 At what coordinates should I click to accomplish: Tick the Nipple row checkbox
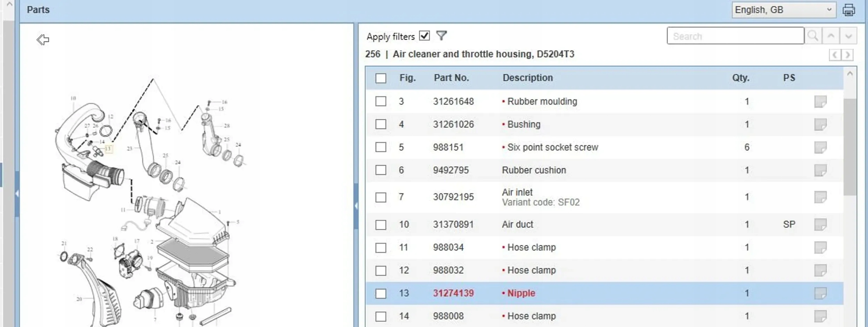[381, 293]
